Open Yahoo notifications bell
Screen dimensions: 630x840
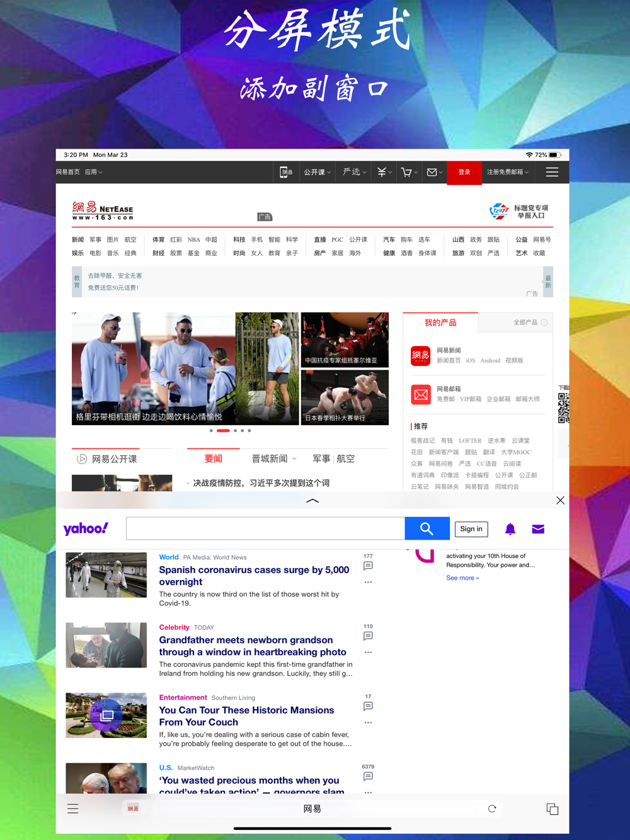tap(510, 529)
